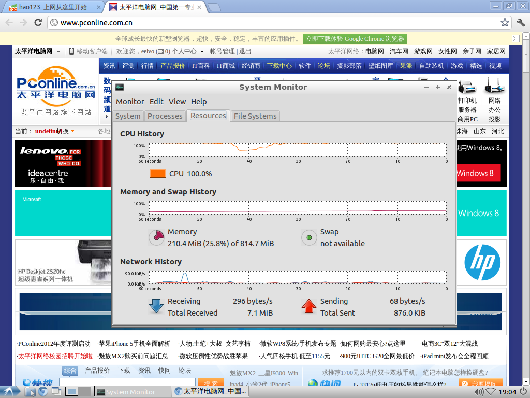Screen dimensions: 530x398
Task: Open the Monitor menu
Action: [x=130, y=101]
